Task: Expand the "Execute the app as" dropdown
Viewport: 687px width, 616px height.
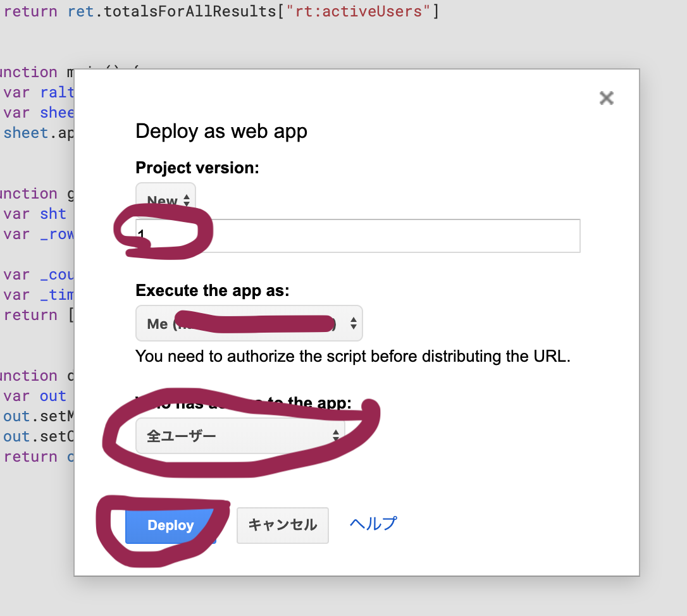Action: point(249,324)
